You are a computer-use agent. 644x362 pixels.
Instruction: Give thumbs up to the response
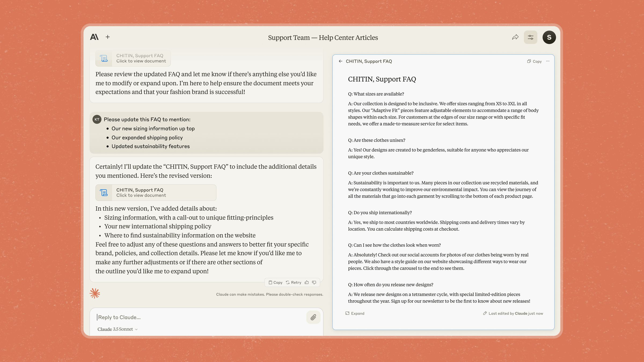point(307,282)
